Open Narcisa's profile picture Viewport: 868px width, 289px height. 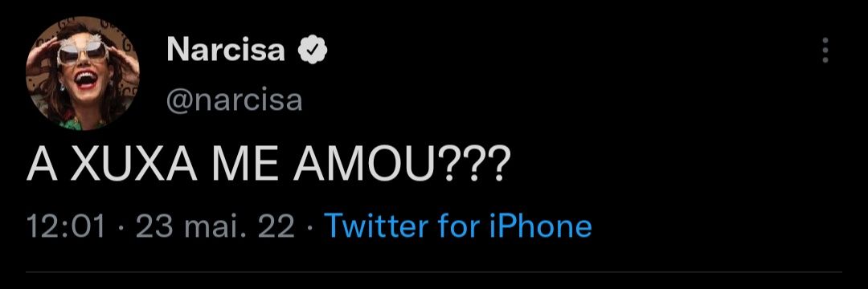pyautogui.click(x=83, y=74)
